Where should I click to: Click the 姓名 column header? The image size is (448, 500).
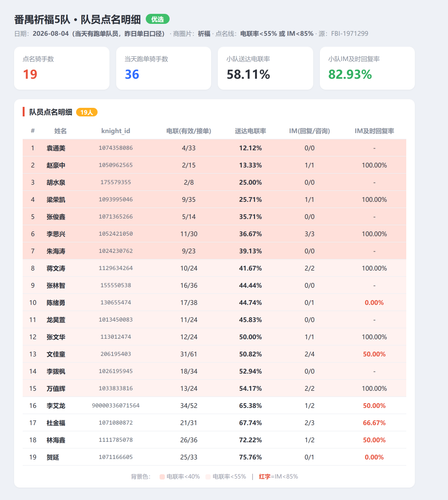60,131
